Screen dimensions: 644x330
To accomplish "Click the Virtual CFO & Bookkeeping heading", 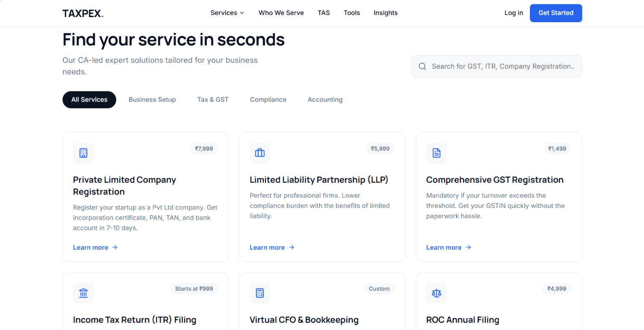I will point(304,320).
